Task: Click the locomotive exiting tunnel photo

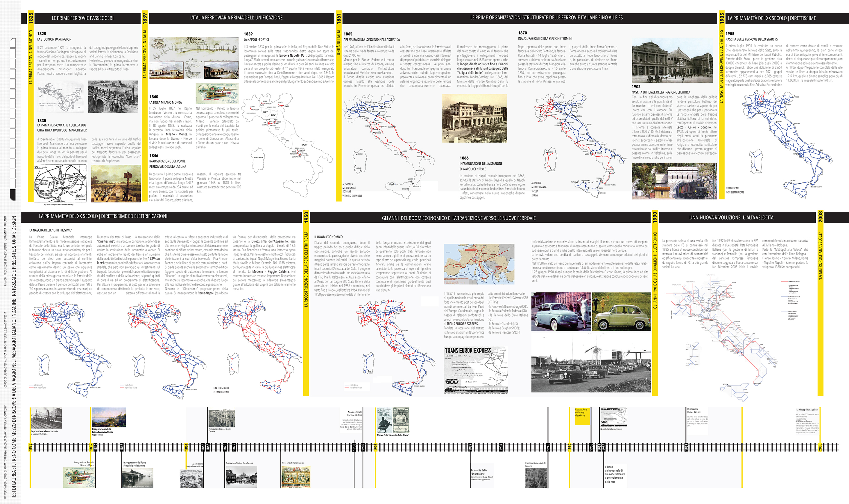Action: click(x=674, y=181)
